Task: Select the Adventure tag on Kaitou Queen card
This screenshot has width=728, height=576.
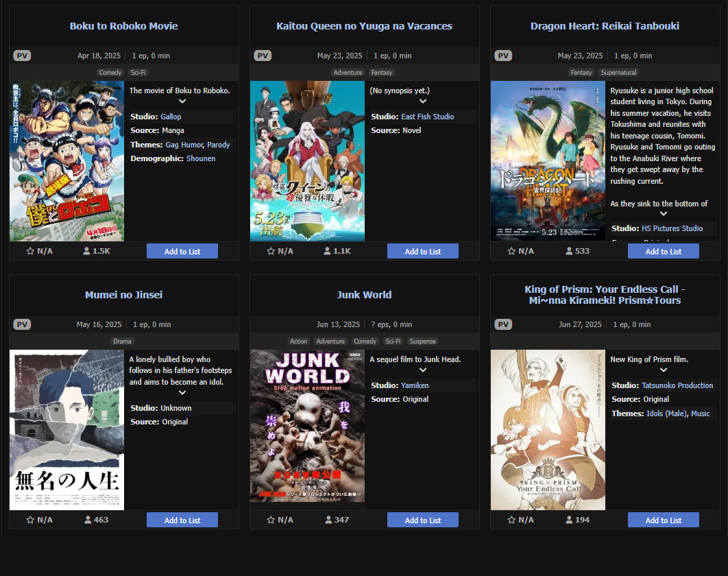Action: coord(348,73)
